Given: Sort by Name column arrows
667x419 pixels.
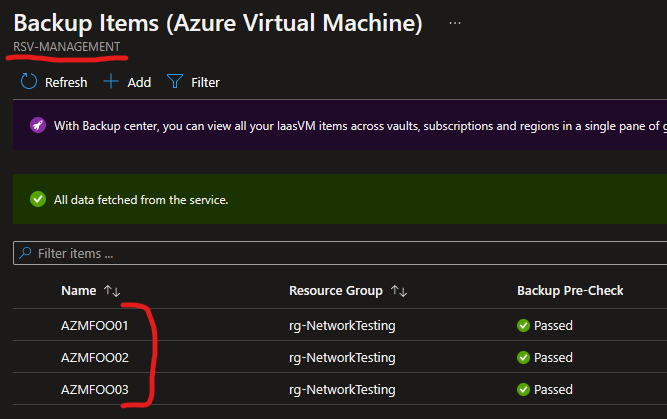Looking at the screenshot, I should click(112, 291).
